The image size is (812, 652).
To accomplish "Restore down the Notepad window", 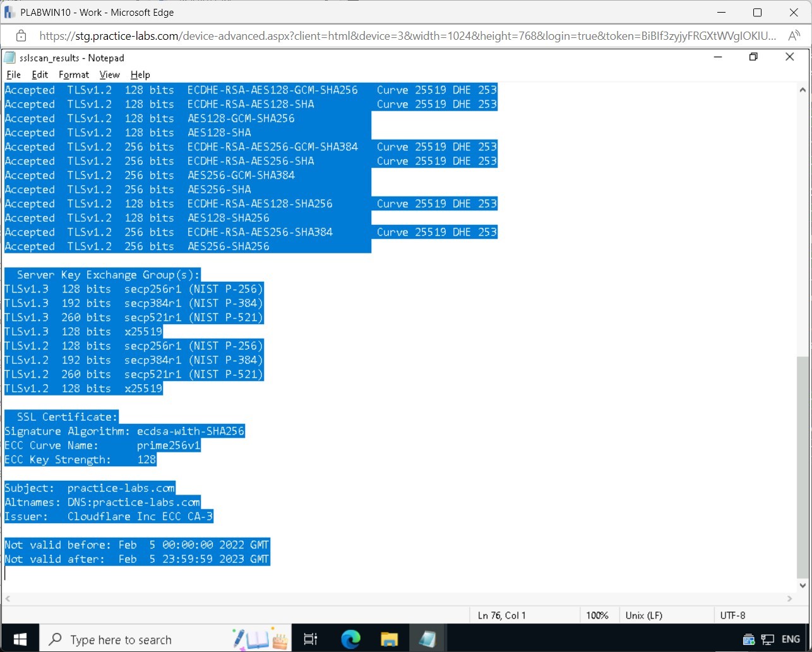I will click(x=753, y=57).
